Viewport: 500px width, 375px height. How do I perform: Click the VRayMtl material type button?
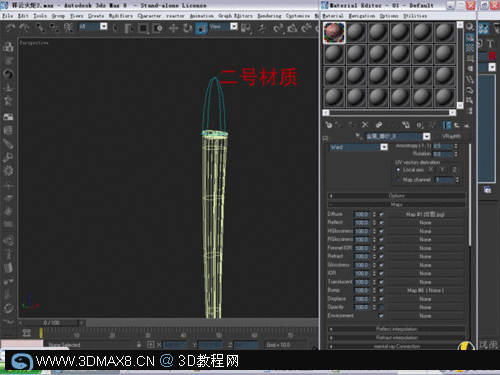click(451, 136)
